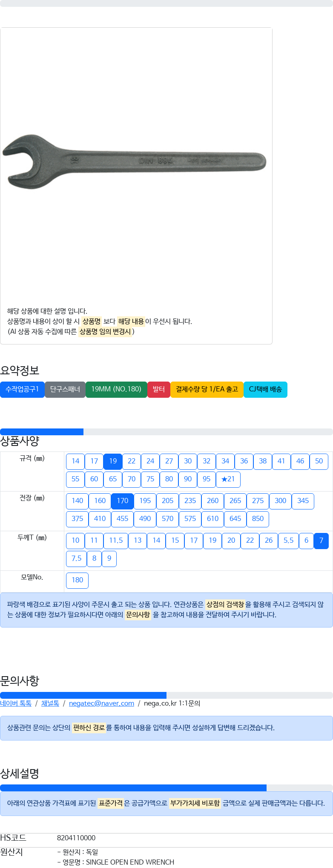Click the 단구스패너 tag
The height and width of the screenshot is (868, 333).
[x=65, y=389]
